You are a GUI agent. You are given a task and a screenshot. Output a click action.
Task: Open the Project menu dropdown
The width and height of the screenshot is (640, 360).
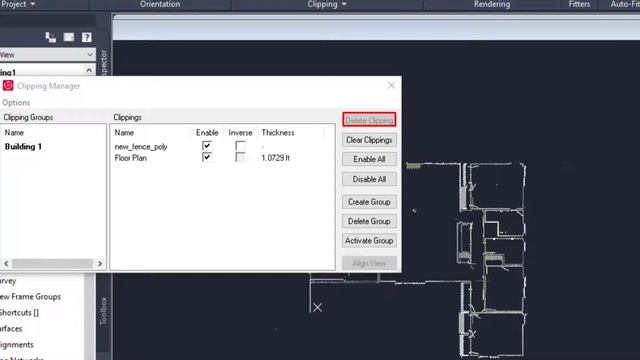18,4
